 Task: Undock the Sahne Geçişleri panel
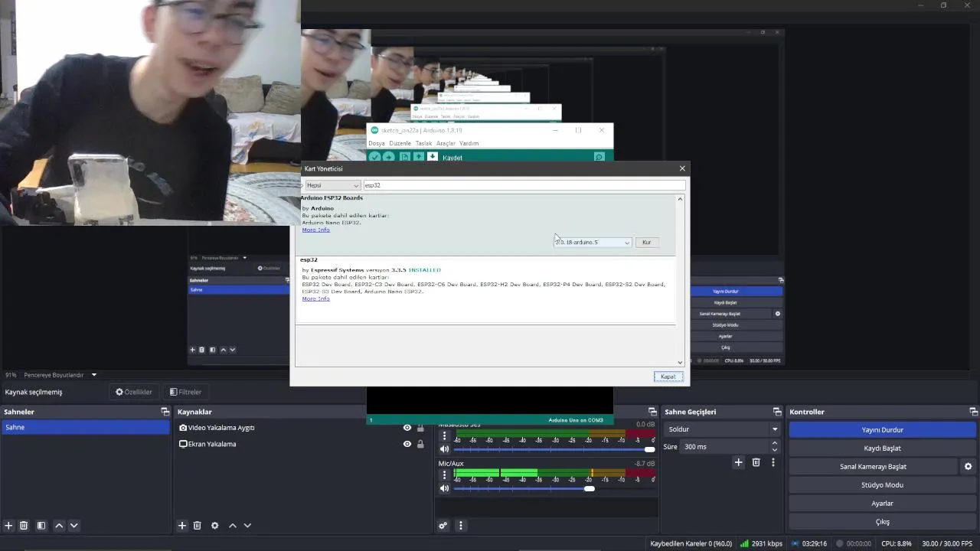point(777,412)
